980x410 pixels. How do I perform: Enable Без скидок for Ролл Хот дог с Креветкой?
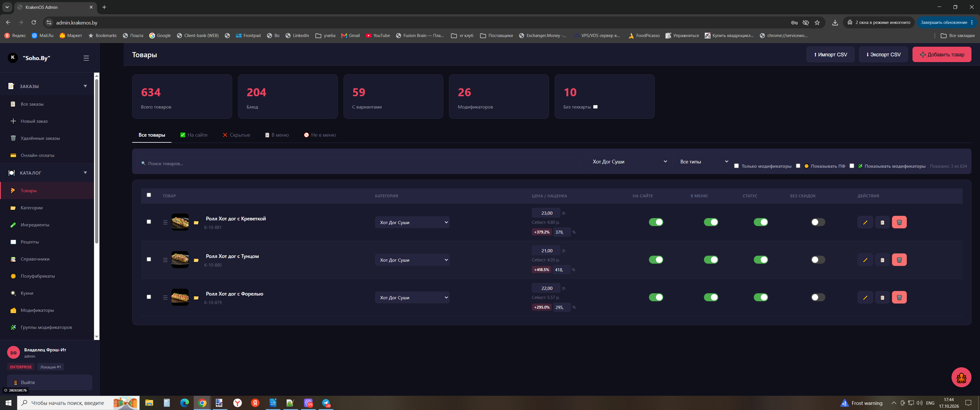point(818,222)
